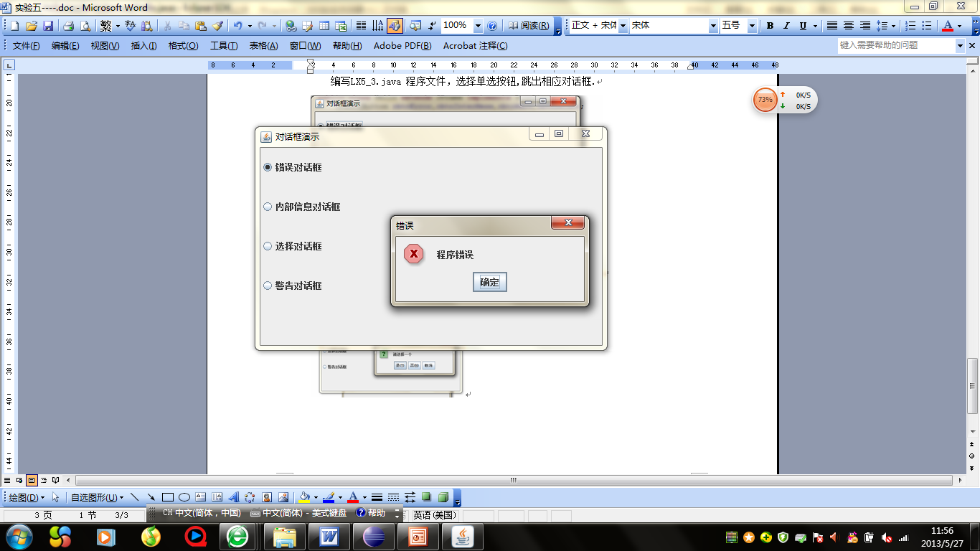Click the Insert Table icon
Viewport: 980px width, 551px height.
[x=324, y=26]
